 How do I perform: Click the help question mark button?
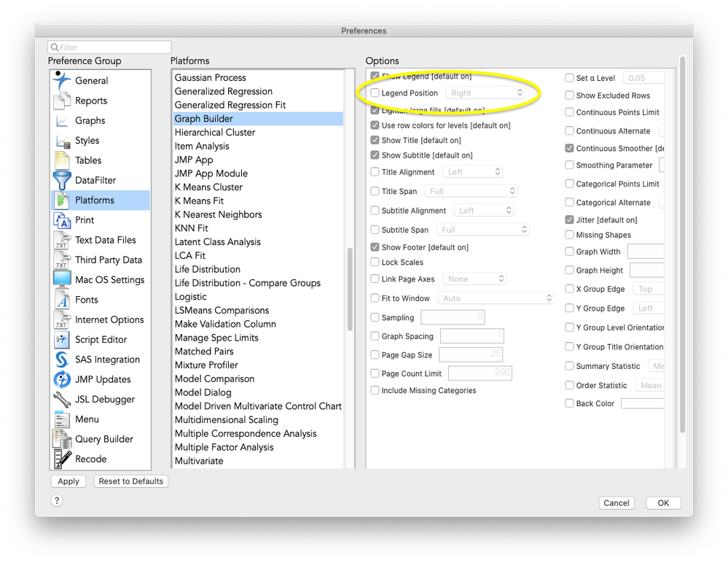(57, 501)
